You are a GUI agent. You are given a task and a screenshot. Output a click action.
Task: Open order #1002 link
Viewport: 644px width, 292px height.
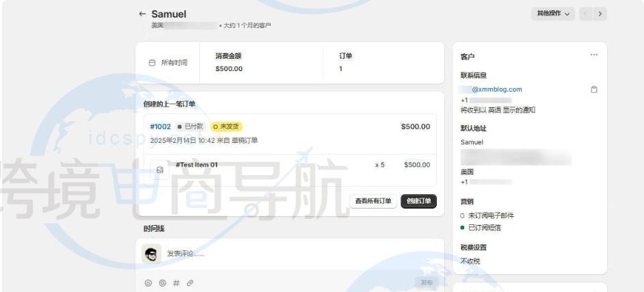(160, 127)
